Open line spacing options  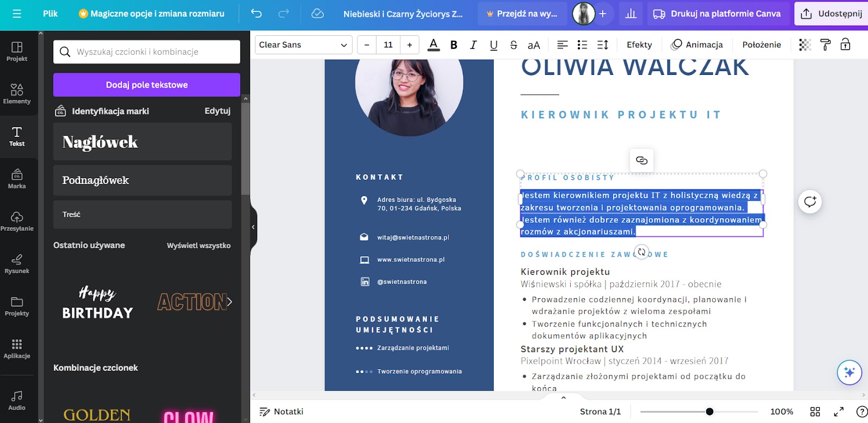coord(603,45)
